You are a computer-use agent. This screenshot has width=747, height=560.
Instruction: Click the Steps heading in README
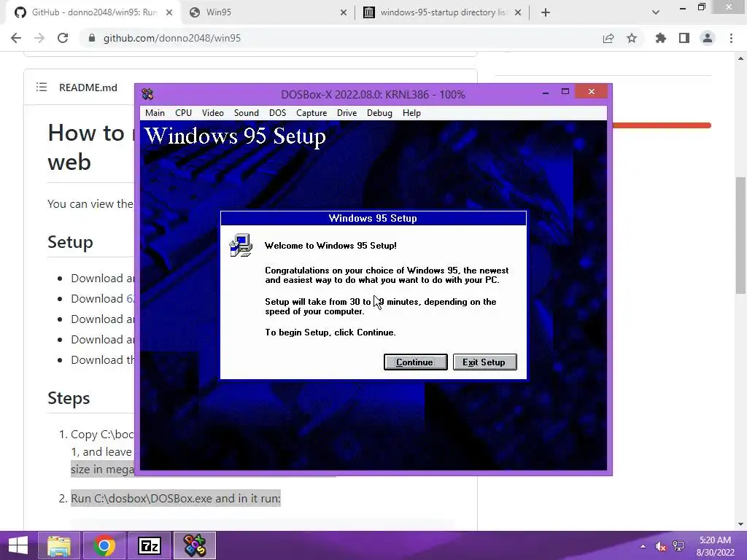click(x=69, y=398)
